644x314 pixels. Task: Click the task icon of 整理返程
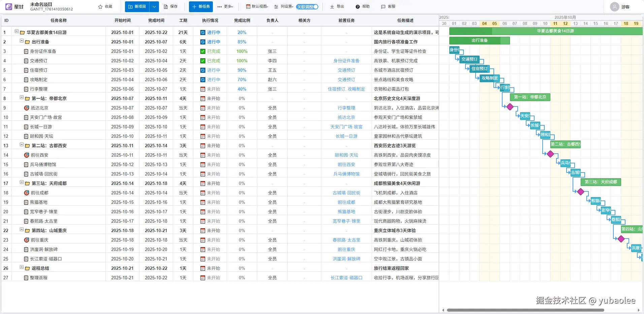26,278
